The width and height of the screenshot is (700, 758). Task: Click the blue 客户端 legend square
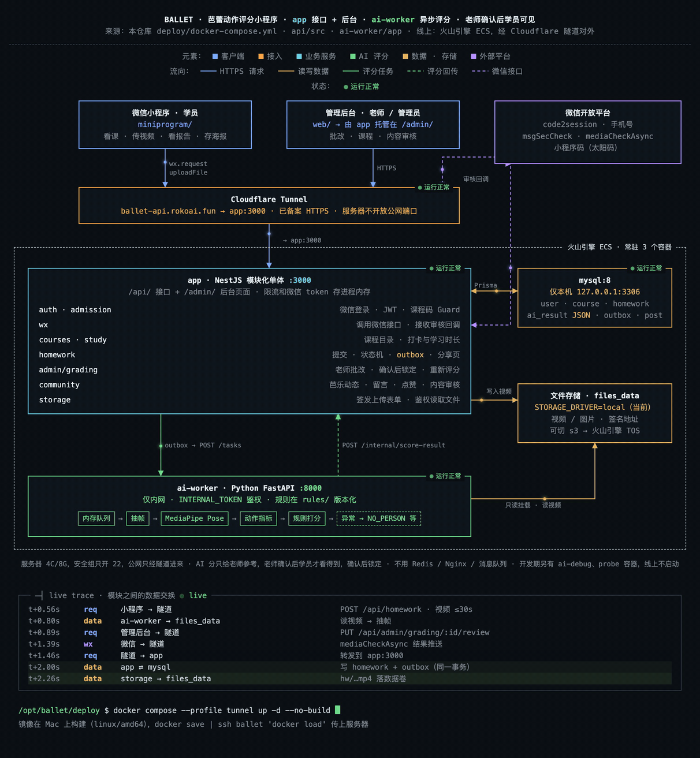[x=215, y=56]
